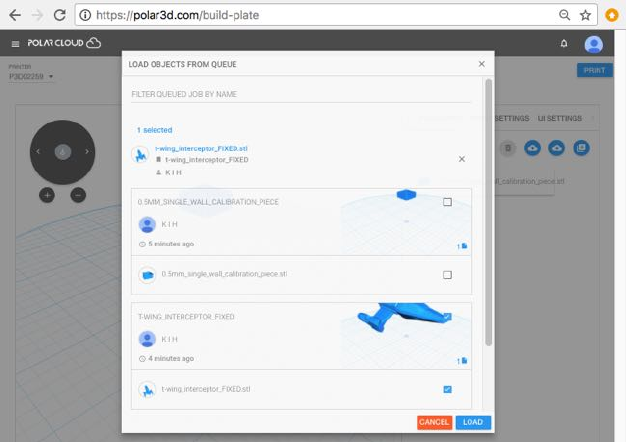
Task: Click the selected t-wing thumbnail icon
Action: click(140, 155)
